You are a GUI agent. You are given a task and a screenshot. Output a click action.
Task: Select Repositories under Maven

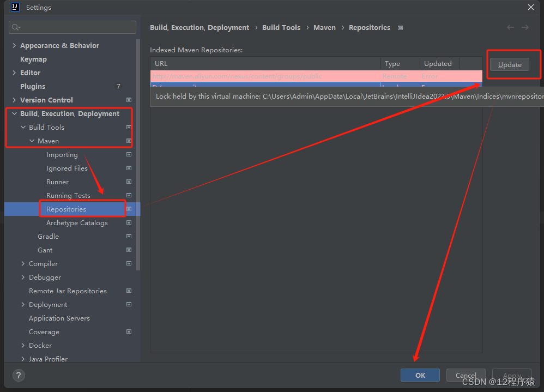pyautogui.click(x=67, y=209)
